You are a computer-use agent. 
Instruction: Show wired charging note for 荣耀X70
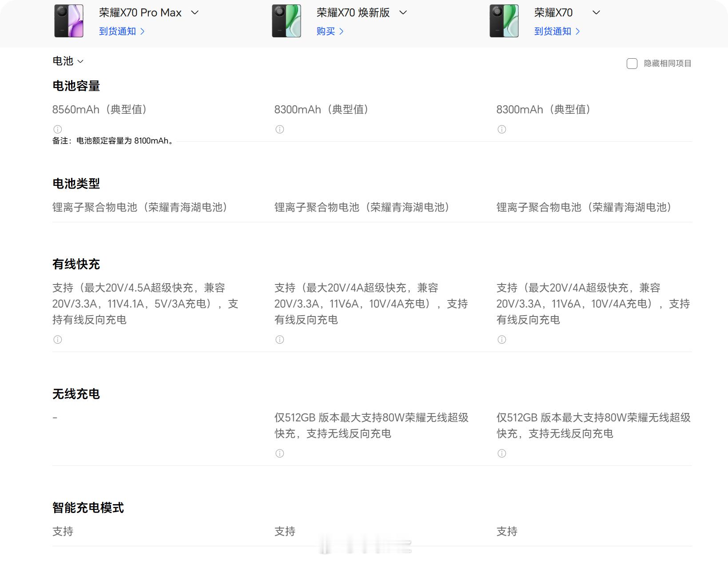click(x=502, y=340)
